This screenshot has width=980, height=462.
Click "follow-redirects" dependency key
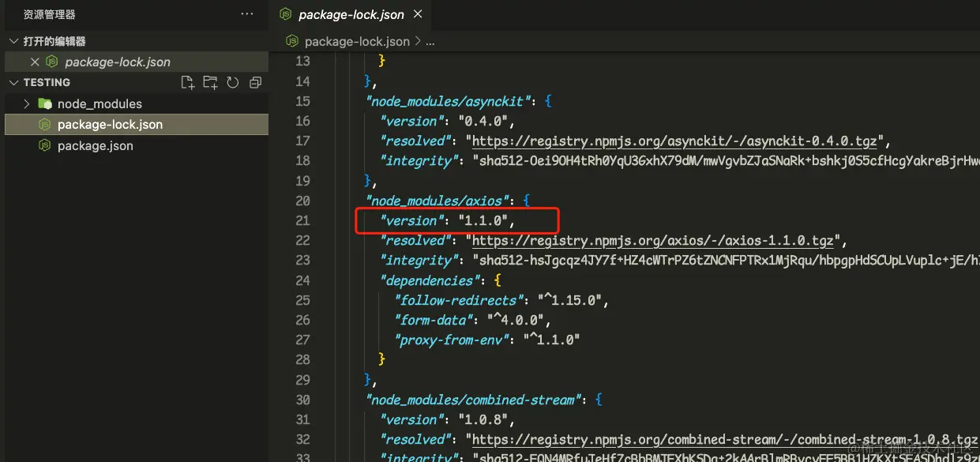tap(459, 300)
